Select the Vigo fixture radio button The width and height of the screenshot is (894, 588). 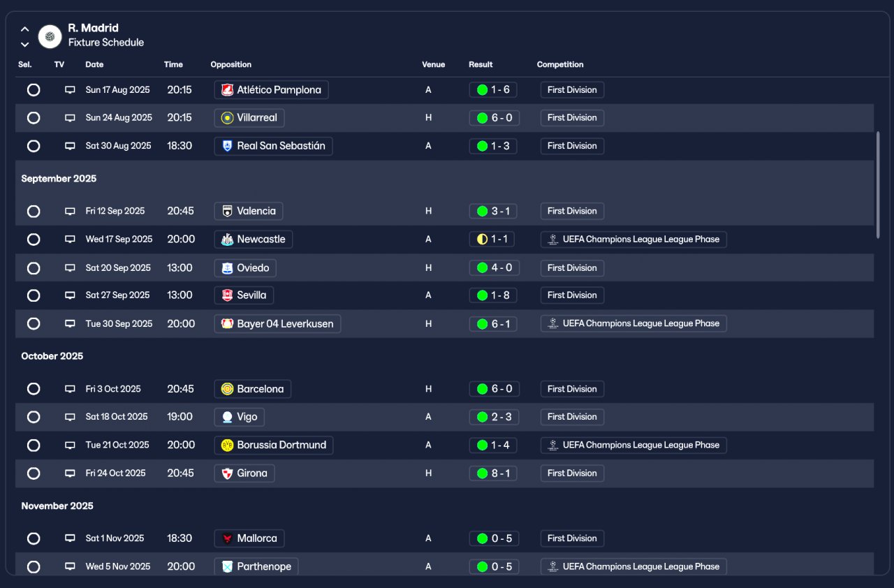(34, 417)
